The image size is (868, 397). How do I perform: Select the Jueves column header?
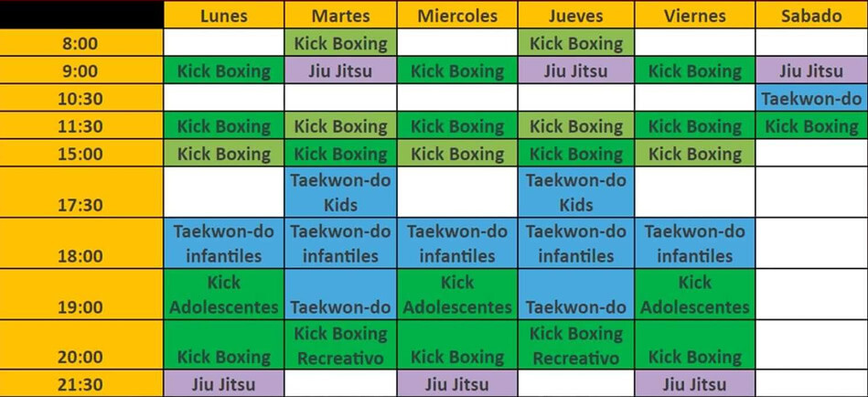tap(576, 16)
